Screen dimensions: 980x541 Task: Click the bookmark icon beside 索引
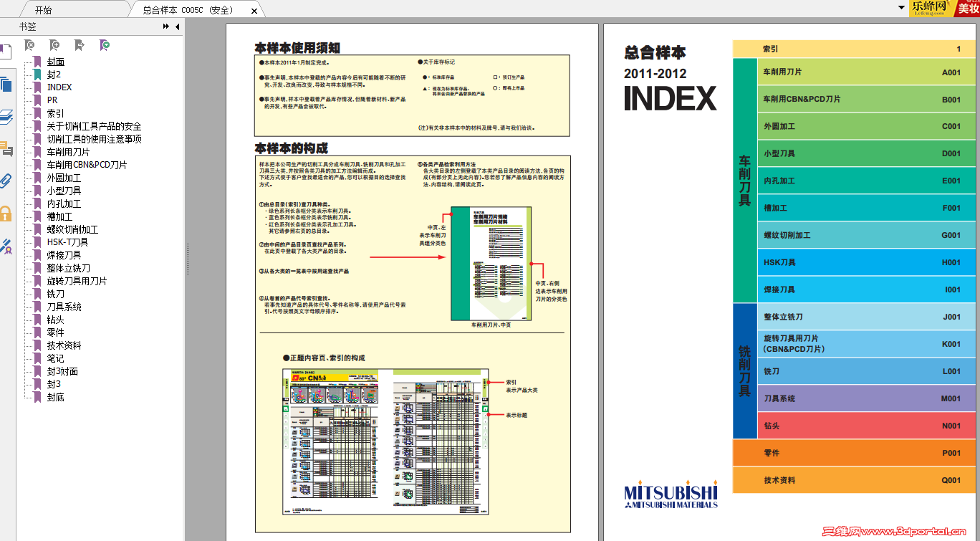37,113
